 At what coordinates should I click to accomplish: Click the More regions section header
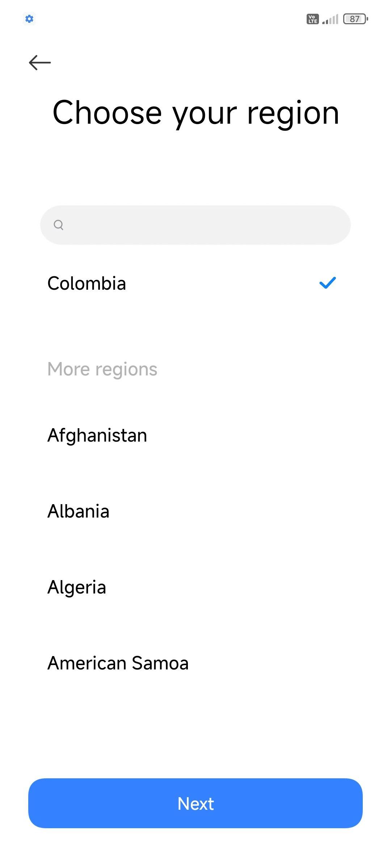coord(102,369)
